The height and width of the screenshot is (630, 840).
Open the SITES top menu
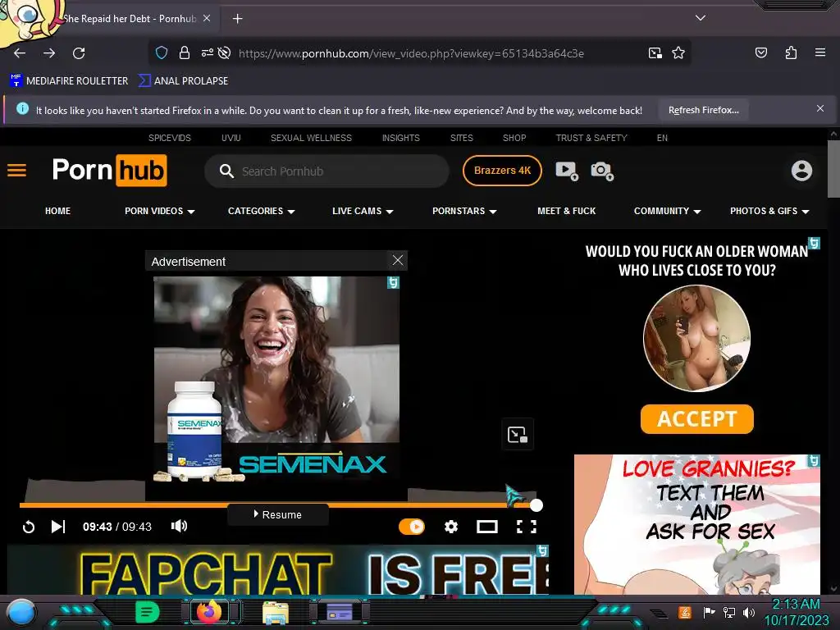click(461, 138)
